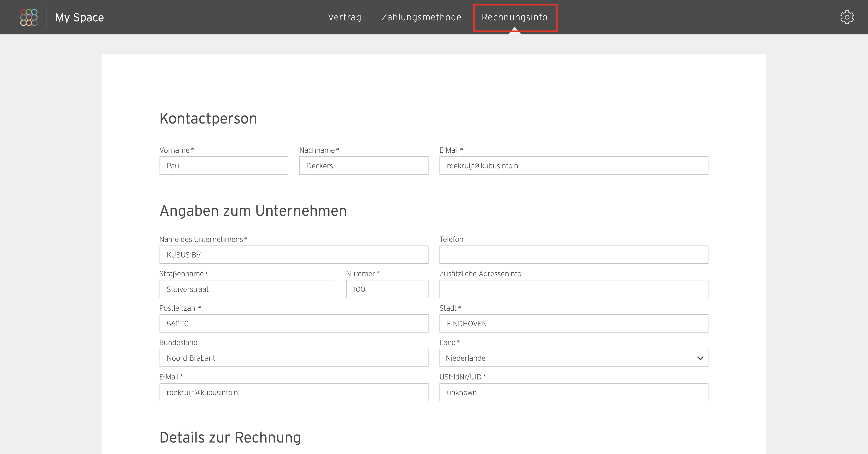Edit the USt-IdNr/UID field showing unknown

pos(573,392)
